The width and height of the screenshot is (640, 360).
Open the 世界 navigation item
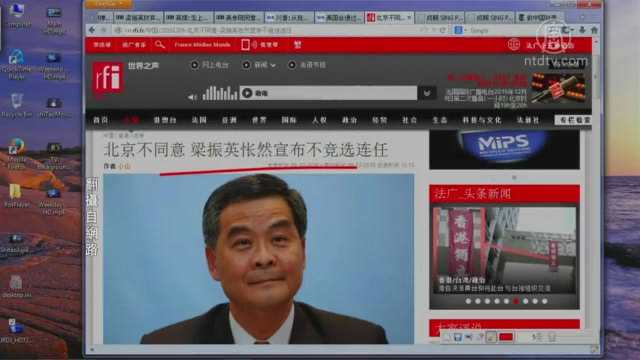coord(259,120)
